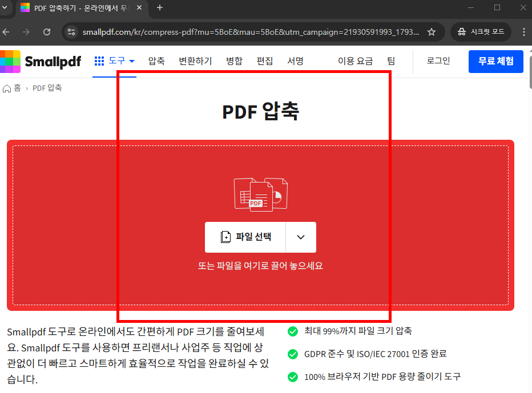This screenshot has width=532, height=393.
Task: Select the 압축 navigation item
Action: [156, 61]
